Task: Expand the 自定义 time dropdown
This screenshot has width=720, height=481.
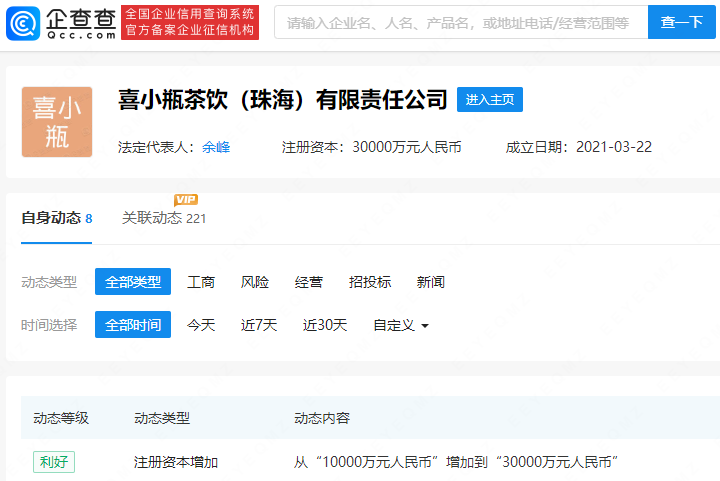Action: pyautogui.click(x=401, y=325)
